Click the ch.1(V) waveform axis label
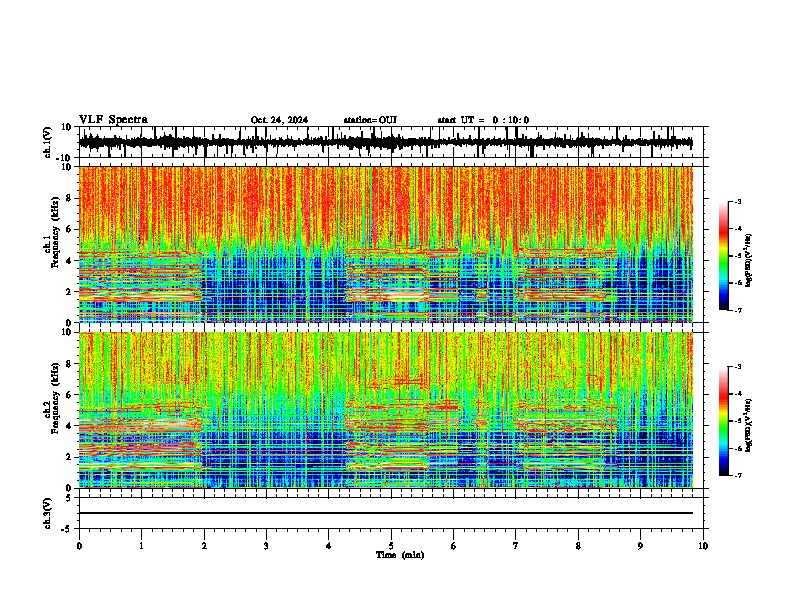Image resolution: width=792 pixels, height=612 pixels. point(48,142)
